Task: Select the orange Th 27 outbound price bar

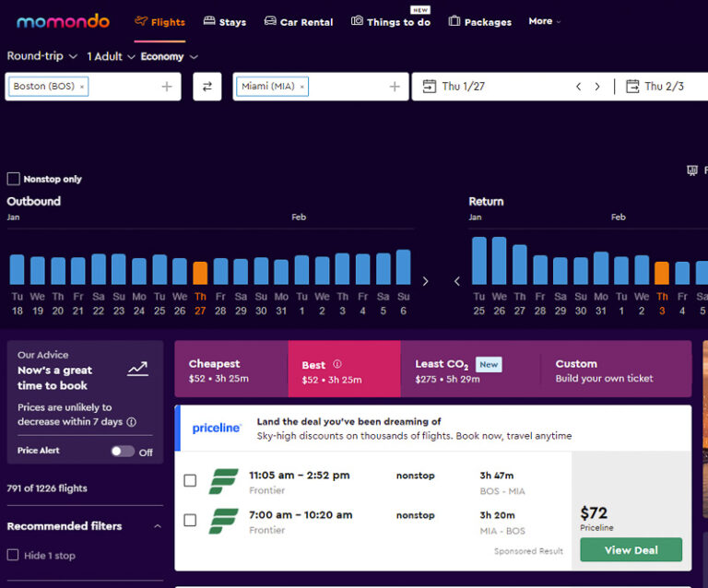Action: (x=200, y=273)
